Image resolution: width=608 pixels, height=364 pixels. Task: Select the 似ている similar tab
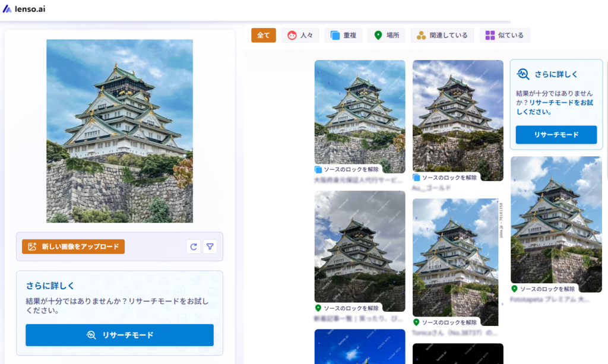click(x=505, y=36)
